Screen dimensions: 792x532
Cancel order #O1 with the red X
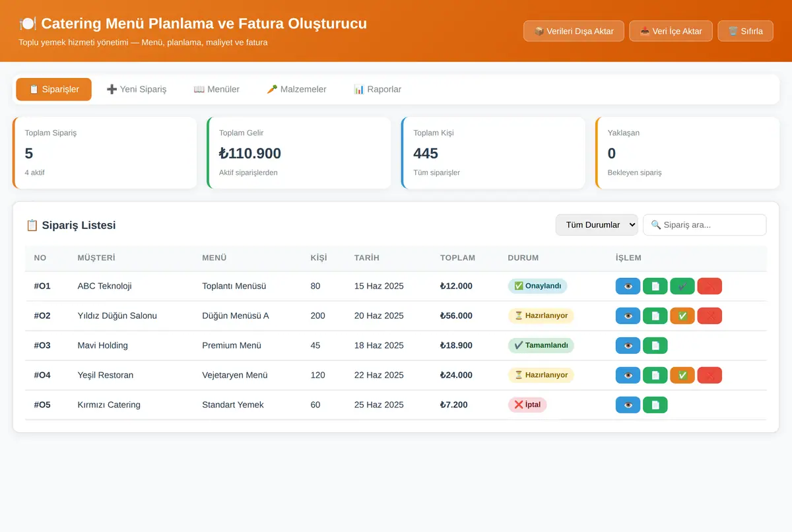click(x=709, y=286)
